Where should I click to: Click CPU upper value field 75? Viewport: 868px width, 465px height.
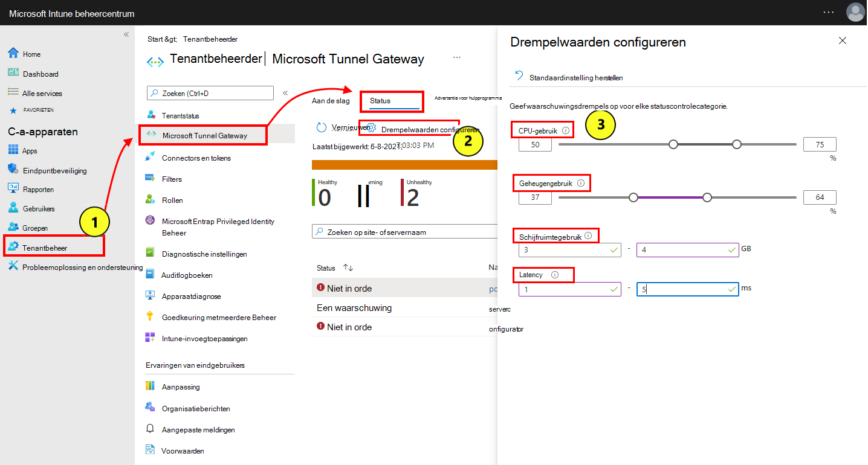pyautogui.click(x=820, y=144)
